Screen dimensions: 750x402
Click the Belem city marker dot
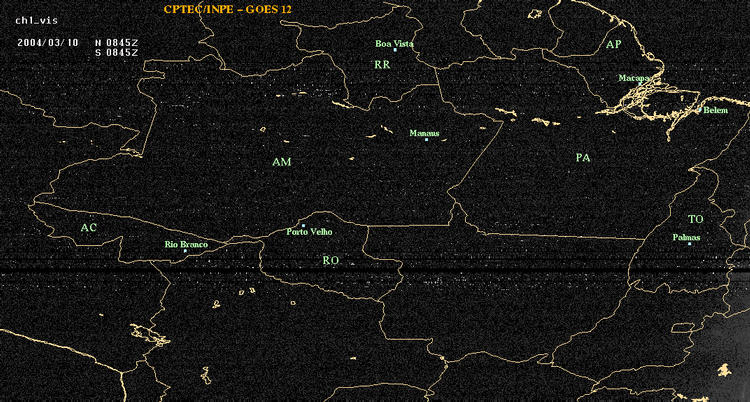pos(700,110)
